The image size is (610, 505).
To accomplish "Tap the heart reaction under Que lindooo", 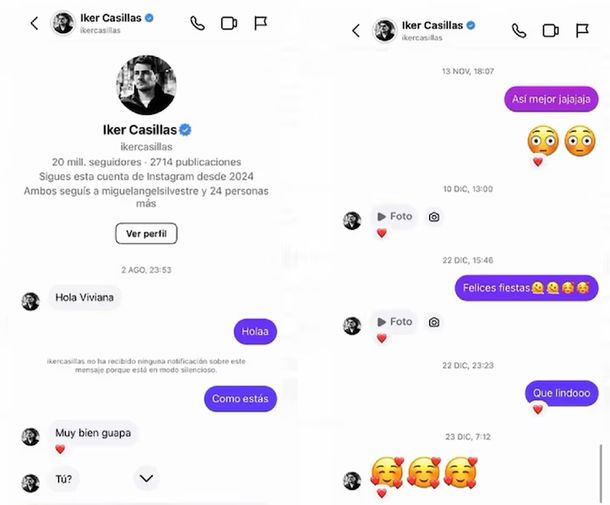I will (537, 409).
